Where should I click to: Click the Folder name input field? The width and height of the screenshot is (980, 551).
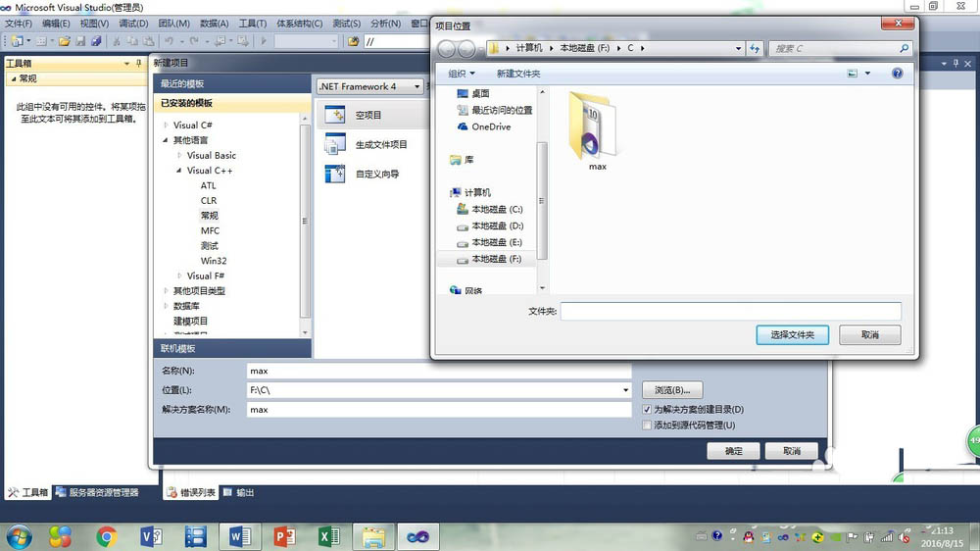(731, 311)
